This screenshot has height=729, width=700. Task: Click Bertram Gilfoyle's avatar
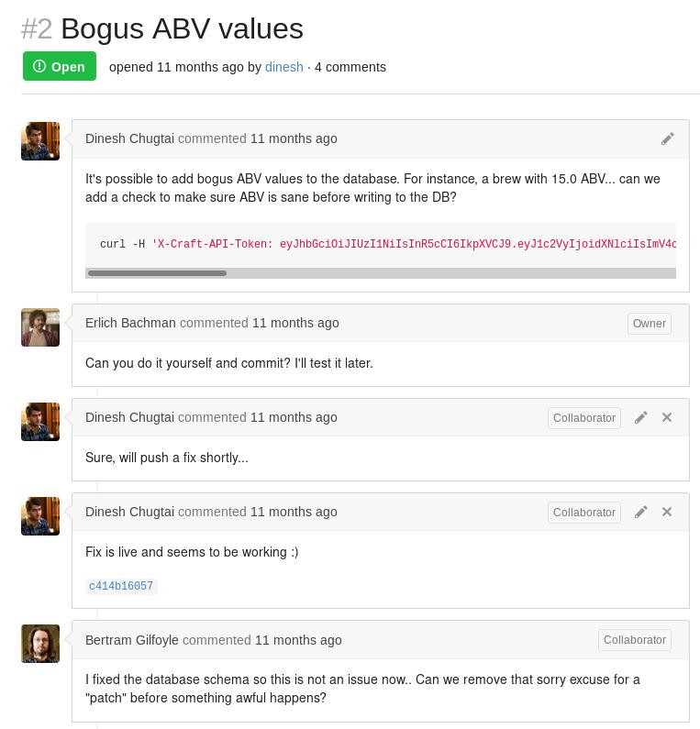tap(40, 644)
